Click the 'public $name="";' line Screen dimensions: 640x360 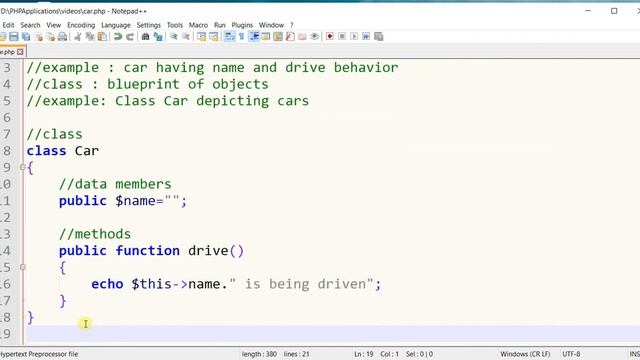tap(123, 201)
